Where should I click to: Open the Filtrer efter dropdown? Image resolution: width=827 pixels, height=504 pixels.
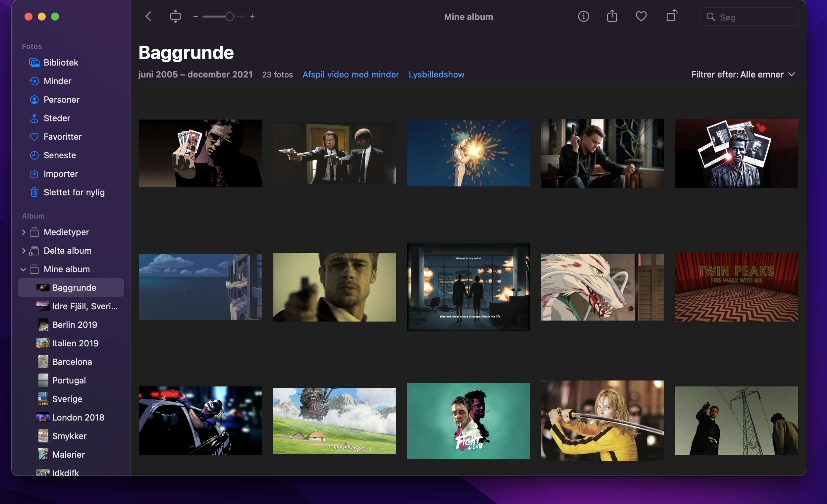pos(743,75)
